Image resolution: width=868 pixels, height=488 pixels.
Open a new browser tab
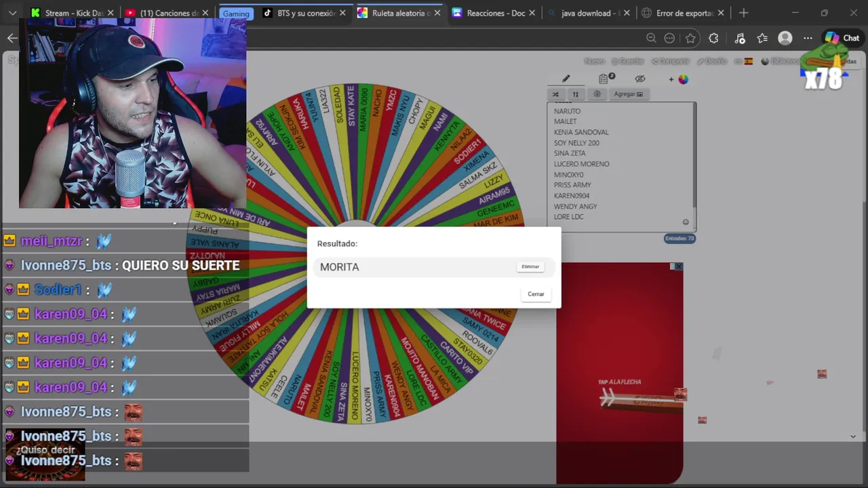744,13
